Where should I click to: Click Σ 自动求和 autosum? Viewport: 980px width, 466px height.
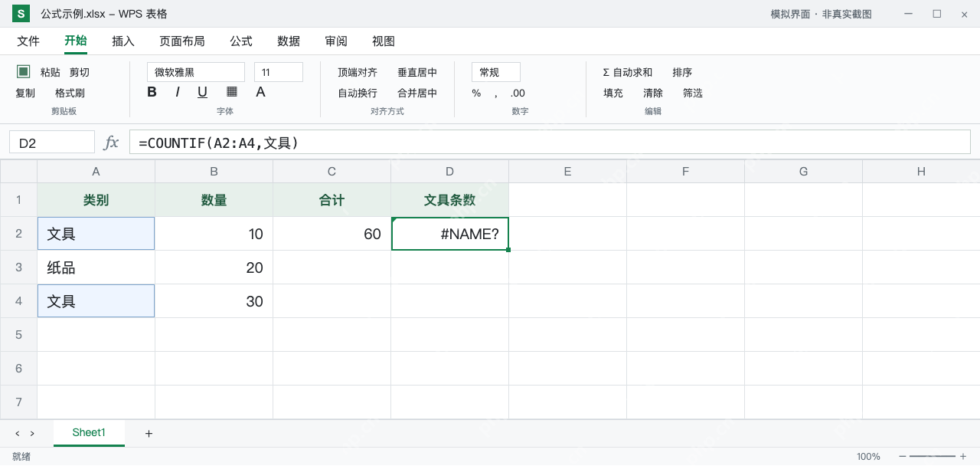[628, 72]
